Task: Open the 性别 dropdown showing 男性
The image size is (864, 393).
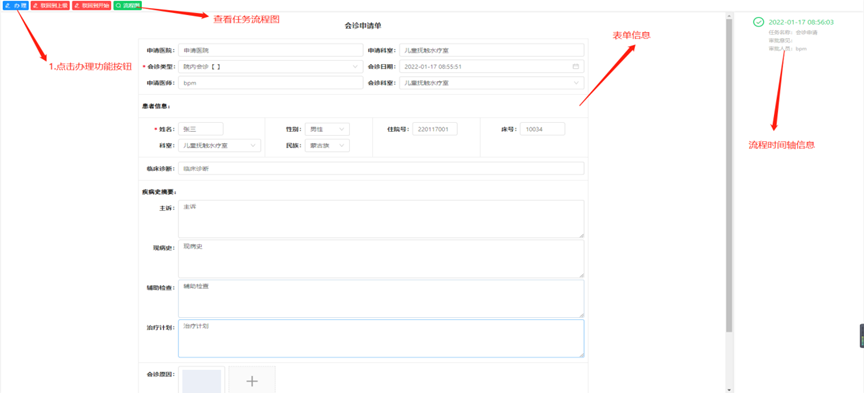Action: click(x=327, y=129)
